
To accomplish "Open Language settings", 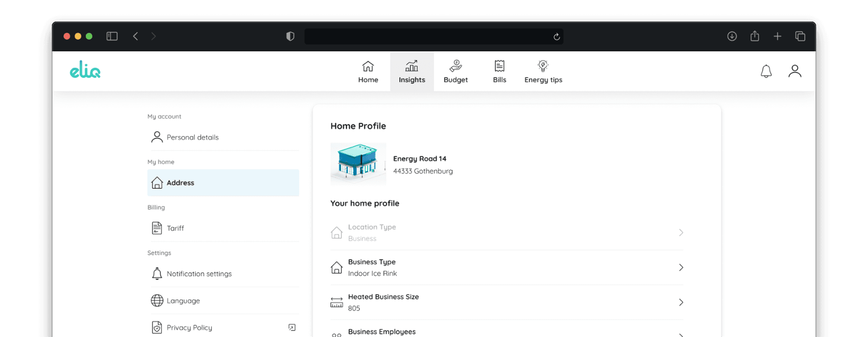I will (223, 300).
